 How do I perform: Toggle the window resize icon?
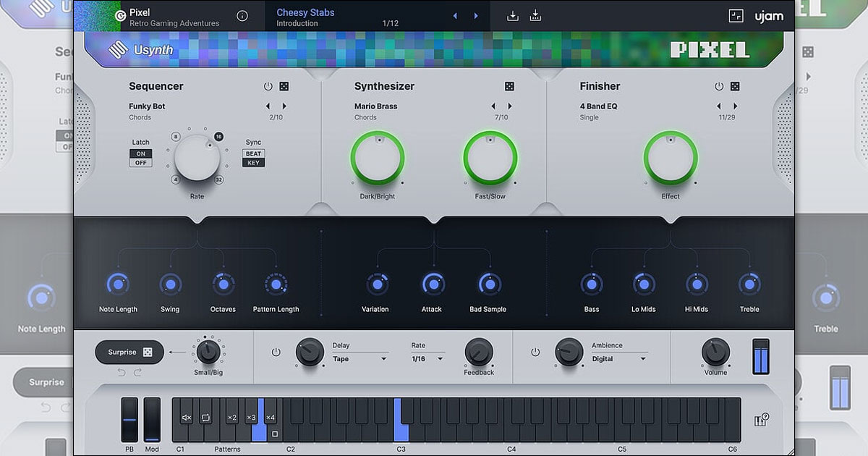point(736,16)
